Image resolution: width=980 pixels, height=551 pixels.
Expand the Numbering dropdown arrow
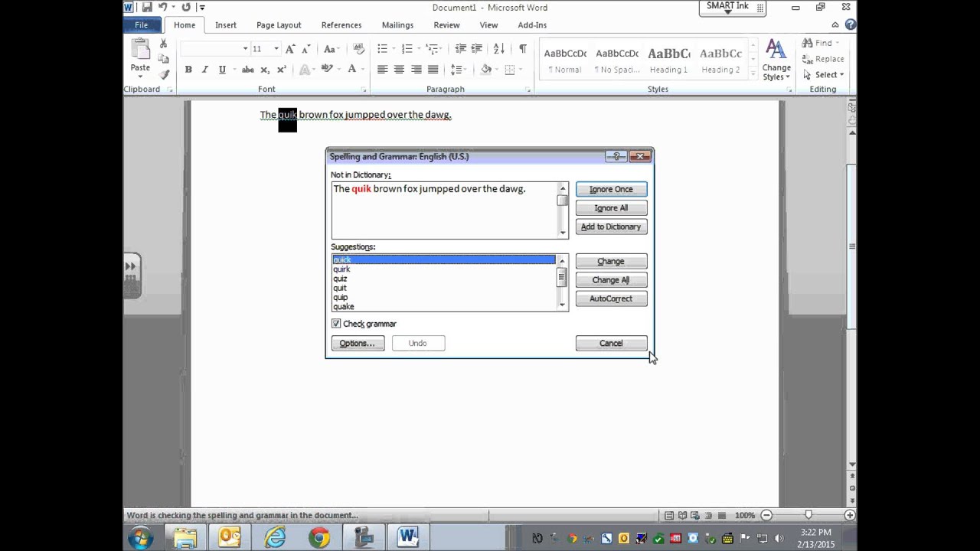click(418, 49)
